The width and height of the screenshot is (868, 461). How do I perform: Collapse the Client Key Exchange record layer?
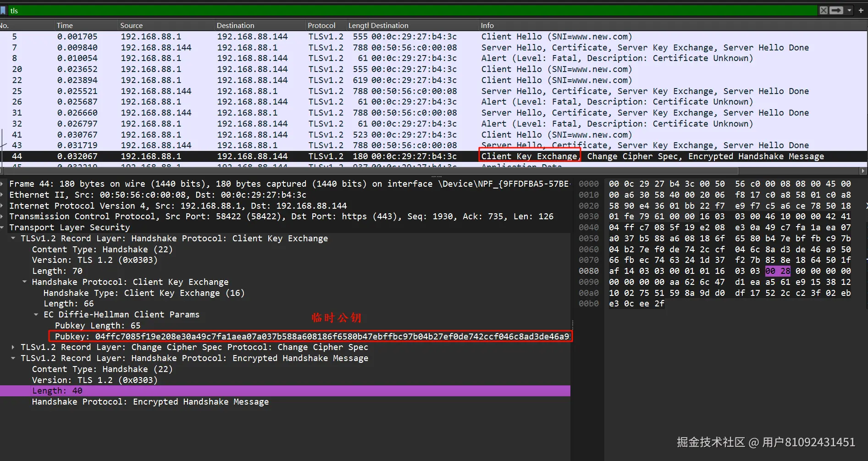coord(13,239)
